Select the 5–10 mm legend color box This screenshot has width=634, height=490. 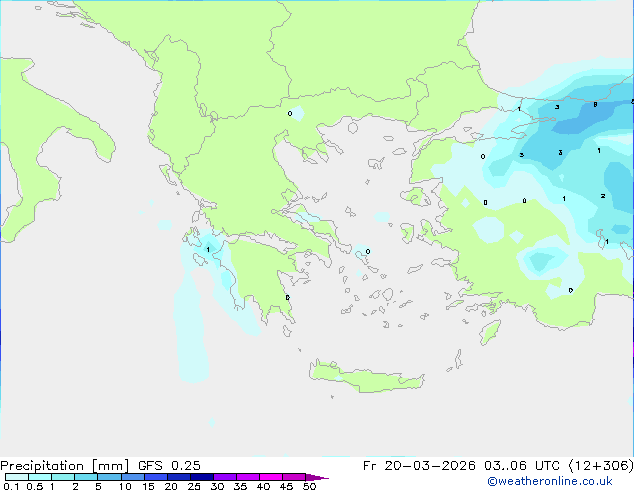pos(109,477)
